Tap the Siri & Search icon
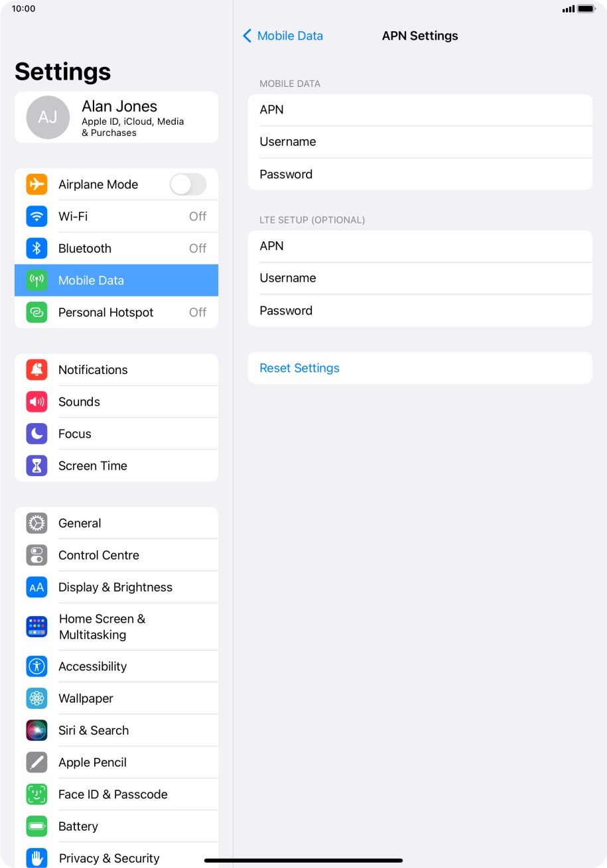The width and height of the screenshot is (607, 868). pos(36,730)
